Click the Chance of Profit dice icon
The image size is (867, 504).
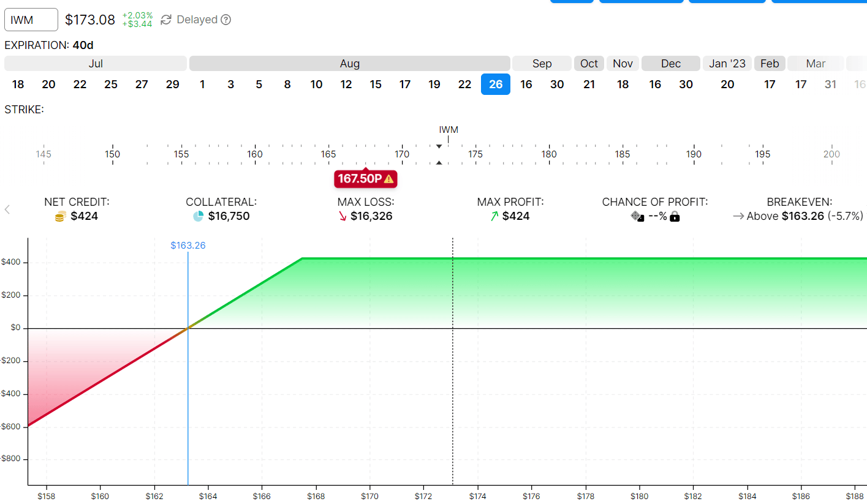point(638,216)
